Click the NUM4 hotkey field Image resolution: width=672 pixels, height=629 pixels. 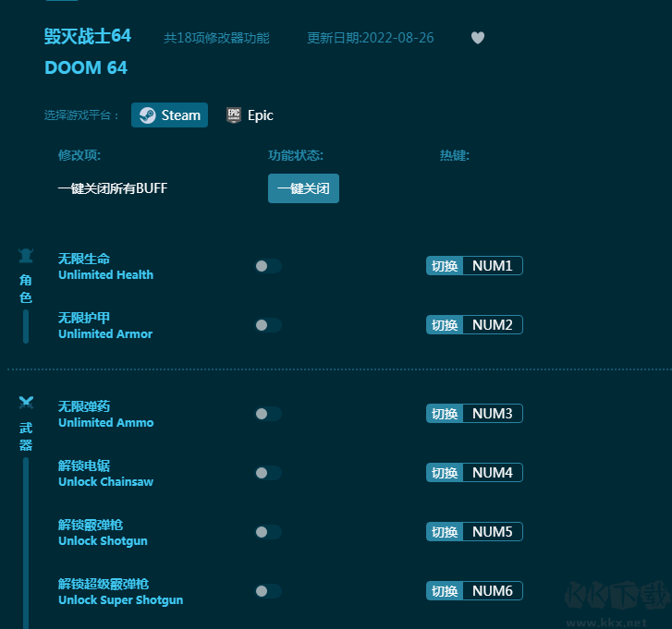click(x=493, y=473)
